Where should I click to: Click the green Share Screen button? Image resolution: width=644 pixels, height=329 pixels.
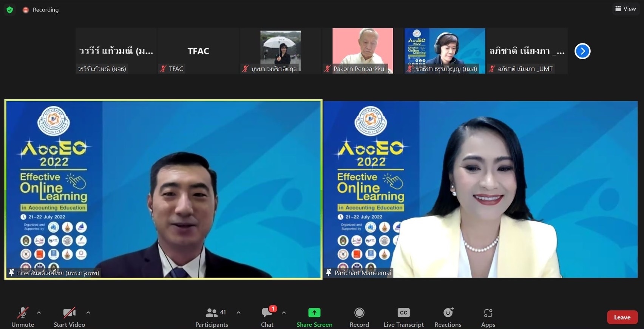click(314, 317)
